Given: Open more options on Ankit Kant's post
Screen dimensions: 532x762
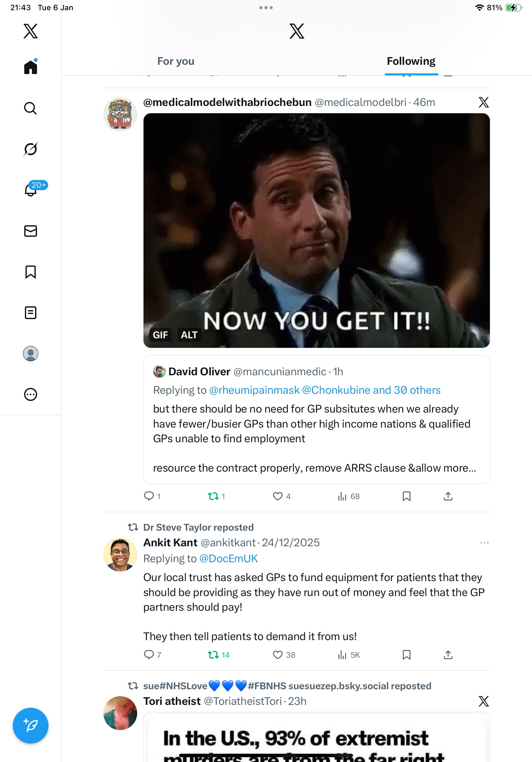Looking at the screenshot, I should click(484, 543).
